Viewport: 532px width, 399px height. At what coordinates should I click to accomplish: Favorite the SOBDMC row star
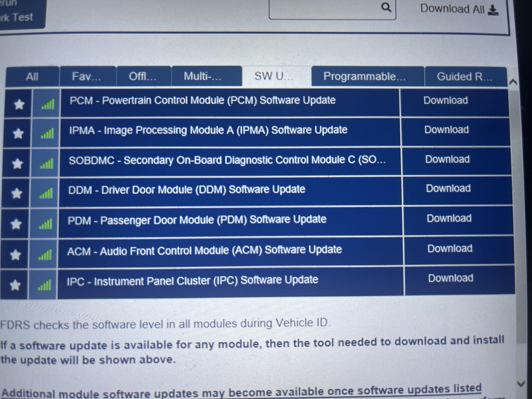18,164
